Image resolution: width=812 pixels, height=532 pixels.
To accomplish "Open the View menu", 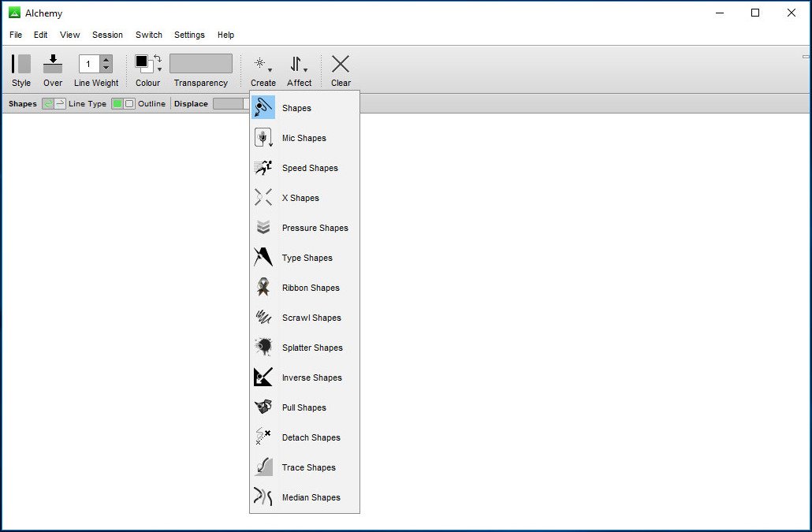I will pos(70,35).
